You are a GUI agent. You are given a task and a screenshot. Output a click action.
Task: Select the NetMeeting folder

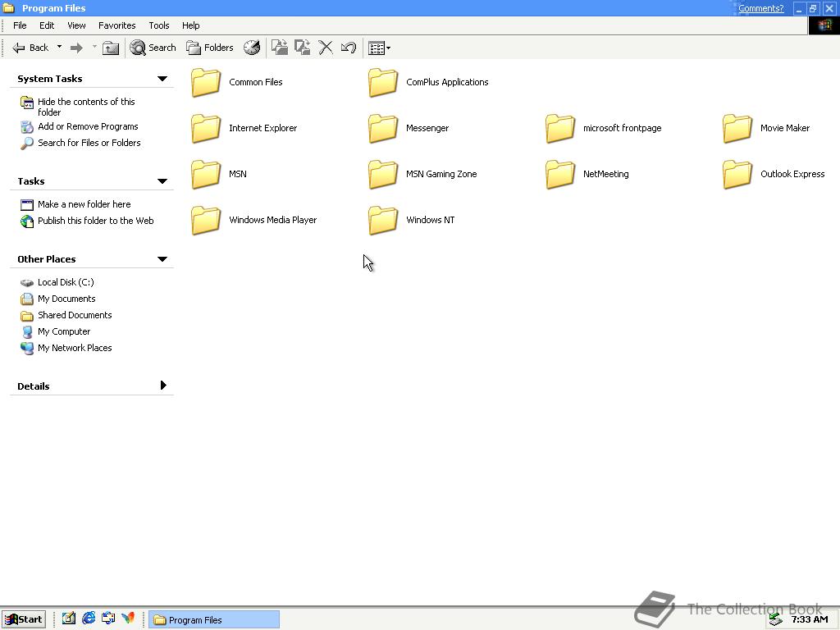pos(587,175)
